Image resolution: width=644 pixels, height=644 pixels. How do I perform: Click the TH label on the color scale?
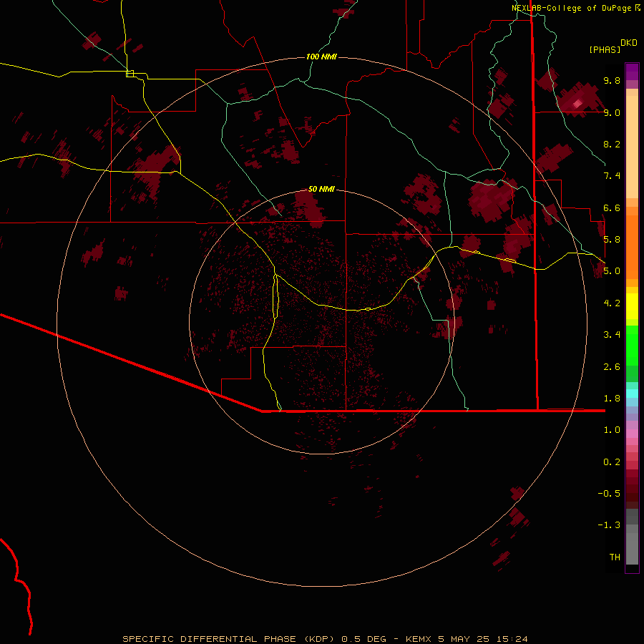coord(615,557)
